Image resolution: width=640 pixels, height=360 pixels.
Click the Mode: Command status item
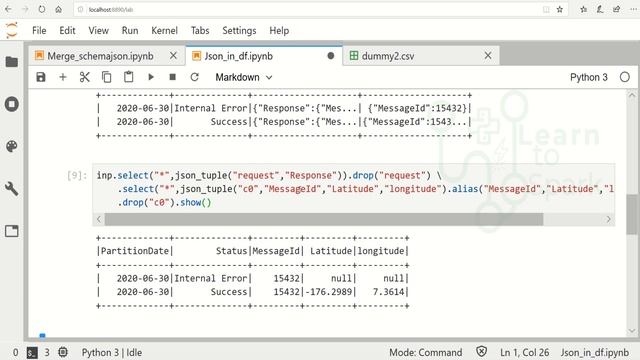426,353
